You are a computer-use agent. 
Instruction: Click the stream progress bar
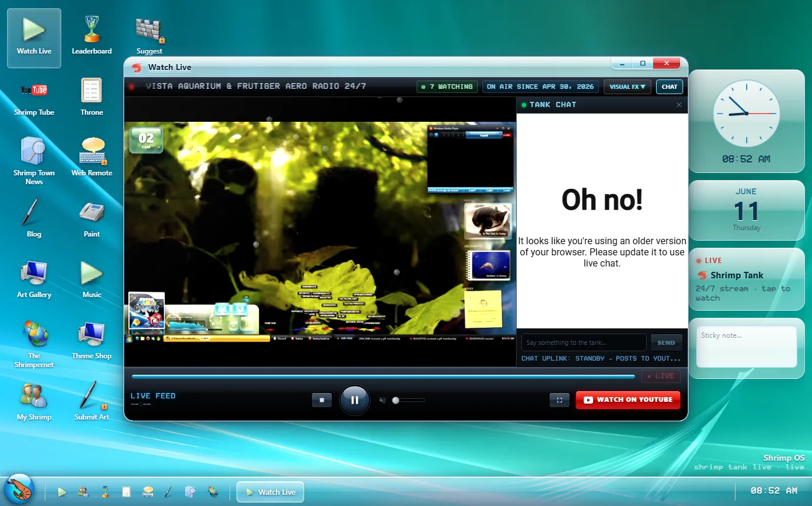coord(383,376)
